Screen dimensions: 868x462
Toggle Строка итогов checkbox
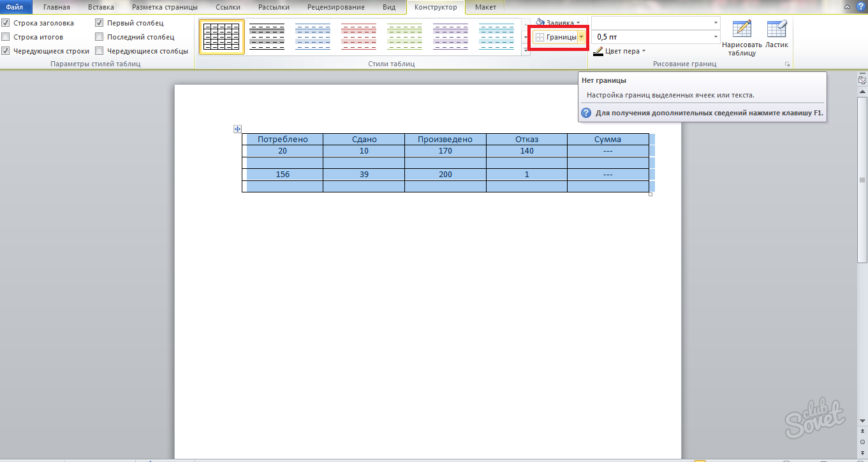point(6,37)
